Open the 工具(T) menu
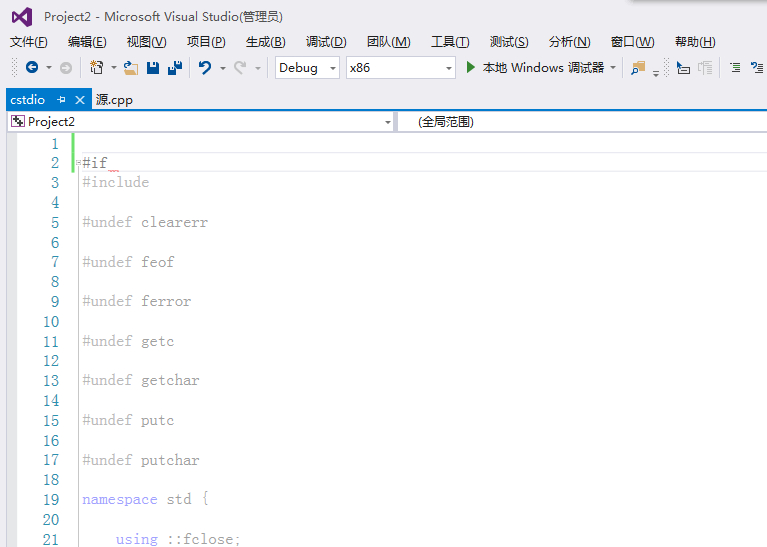This screenshot has height=547, width=767. [450, 42]
